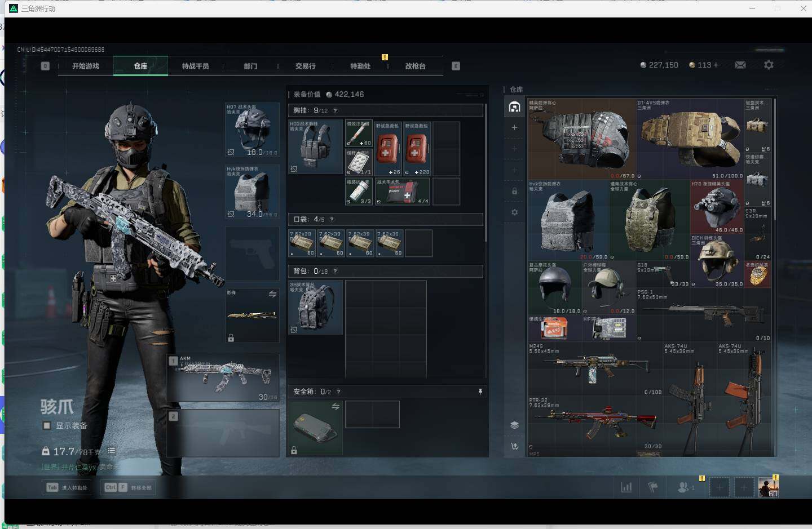812x529 pixels.
Task: Open the 部门 tab
Action: click(250, 66)
